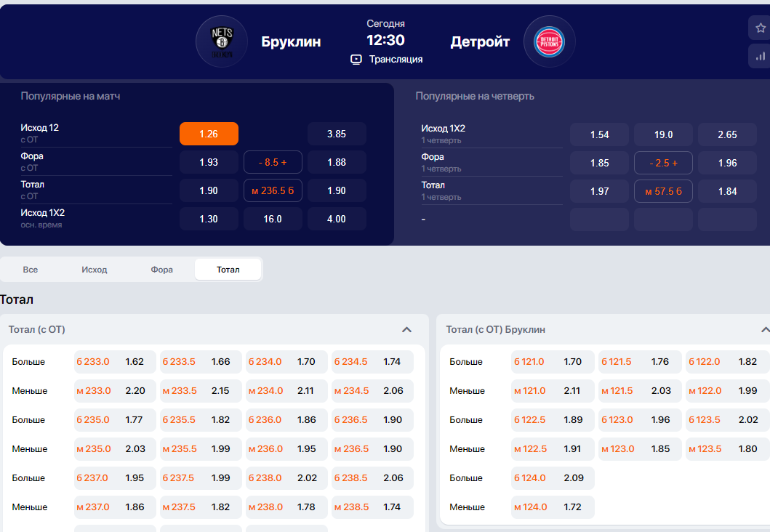The width and height of the screenshot is (770, 532).
Task: Bet on 'б 235.0' at 1.77
Action: pos(115,419)
